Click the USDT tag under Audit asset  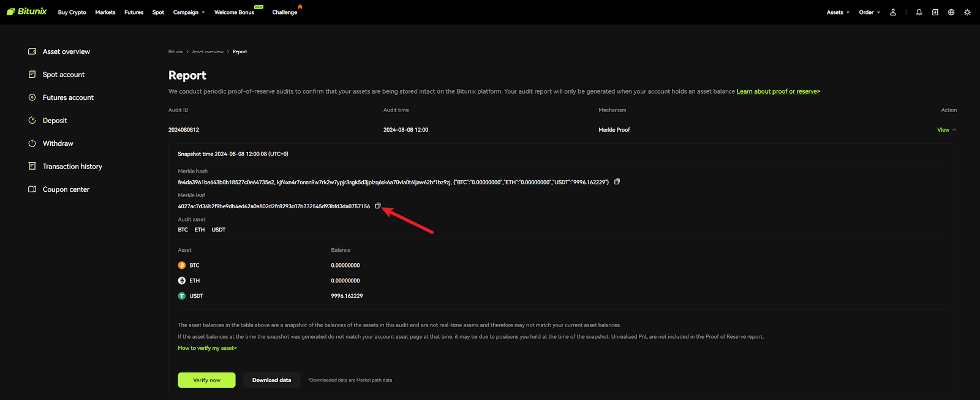(x=219, y=230)
